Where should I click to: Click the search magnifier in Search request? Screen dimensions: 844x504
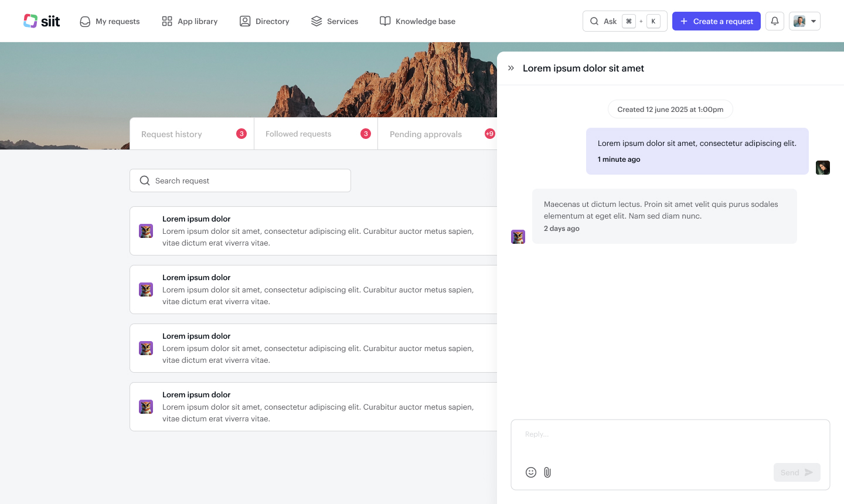(145, 181)
